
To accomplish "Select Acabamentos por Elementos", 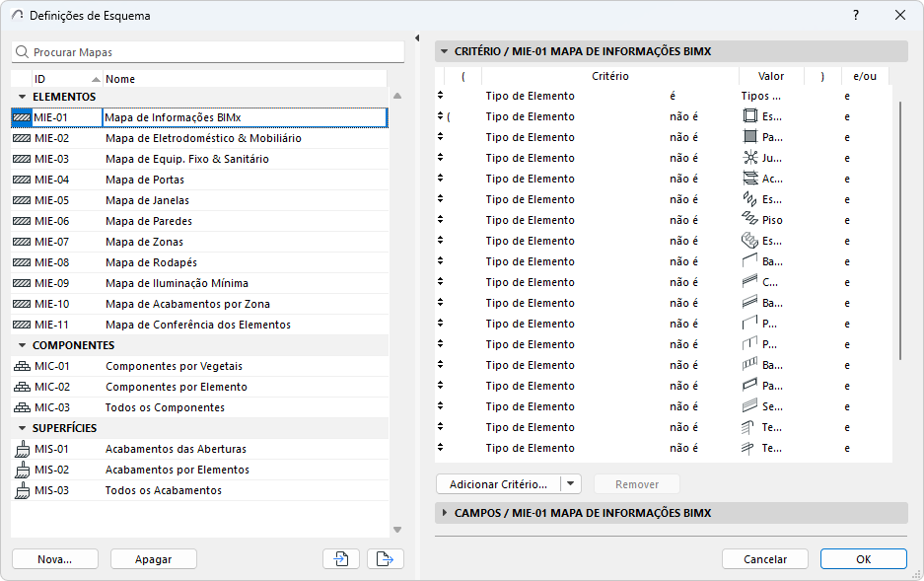I will tap(177, 470).
